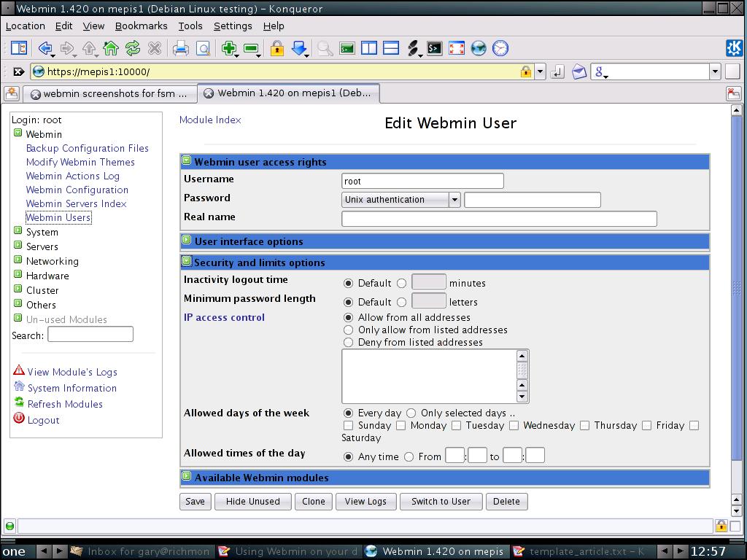Open the address bar history dropdown
Viewport: 747px width, 560px height.
click(x=540, y=72)
